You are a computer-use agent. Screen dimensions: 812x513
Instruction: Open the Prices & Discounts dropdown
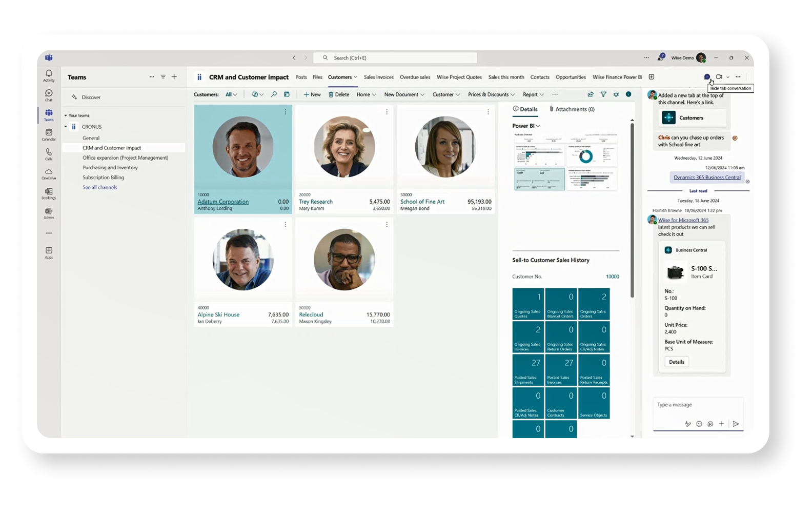491,94
